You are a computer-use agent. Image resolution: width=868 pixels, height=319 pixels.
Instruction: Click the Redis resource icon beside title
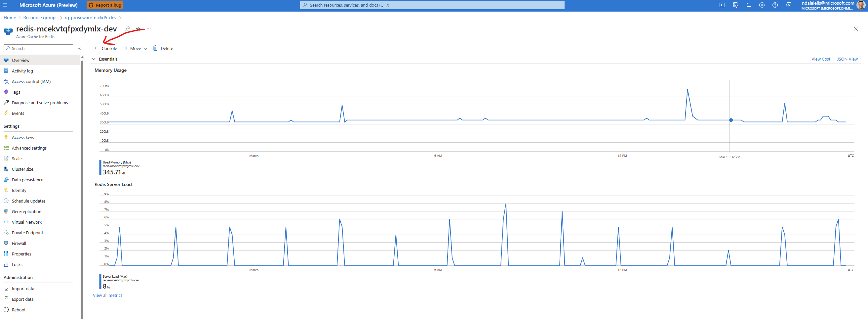pos(8,31)
